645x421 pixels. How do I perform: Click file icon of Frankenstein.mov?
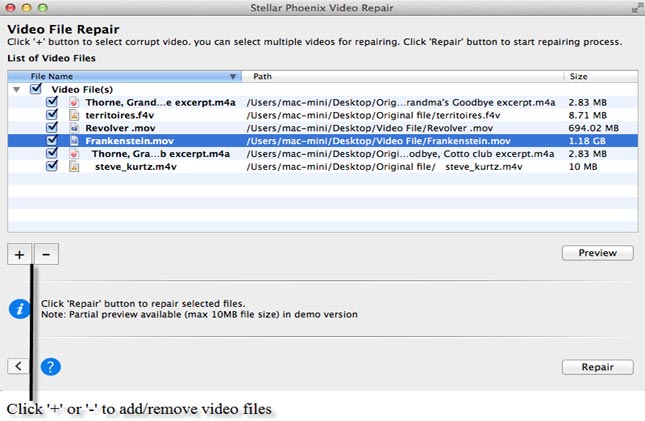74,141
